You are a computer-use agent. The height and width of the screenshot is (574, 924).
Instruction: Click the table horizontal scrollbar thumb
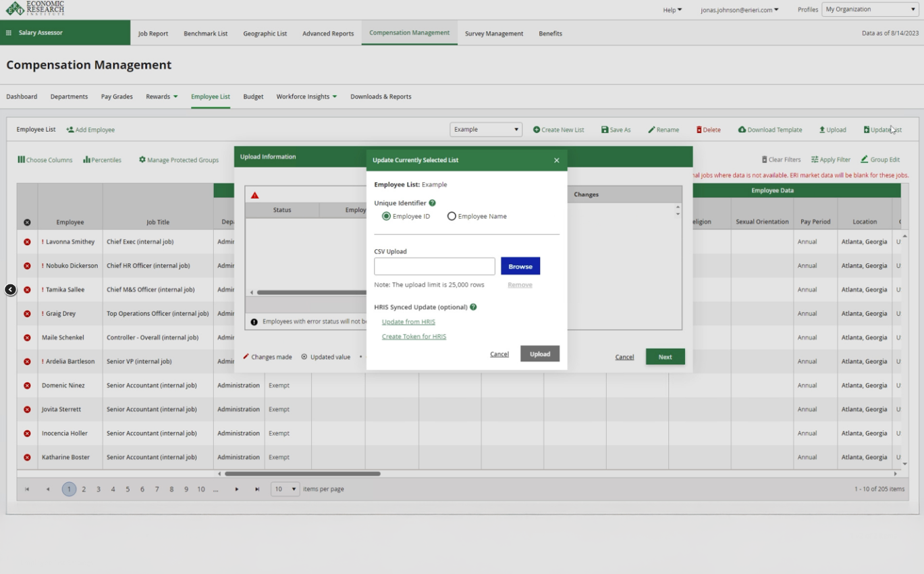pos(302,473)
